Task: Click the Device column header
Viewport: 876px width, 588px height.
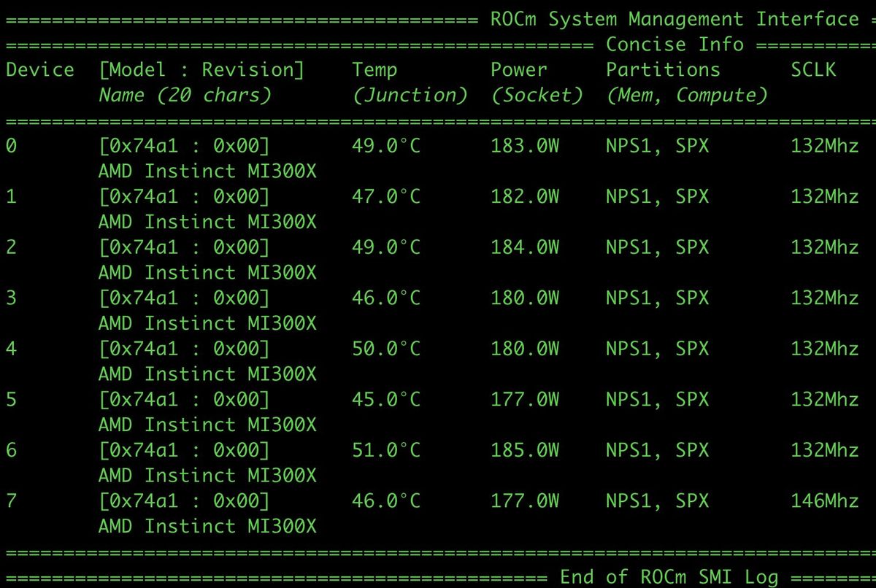Action: [x=40, y=70]
